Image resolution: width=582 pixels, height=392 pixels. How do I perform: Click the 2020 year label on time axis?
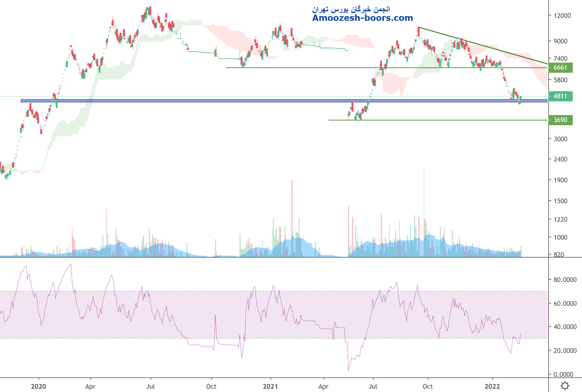click(x=38, y=386)
